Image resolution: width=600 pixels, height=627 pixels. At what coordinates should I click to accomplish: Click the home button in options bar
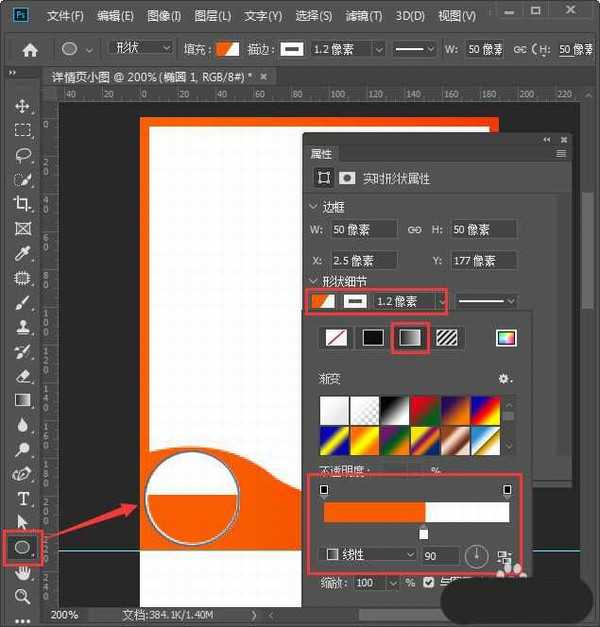30,49
